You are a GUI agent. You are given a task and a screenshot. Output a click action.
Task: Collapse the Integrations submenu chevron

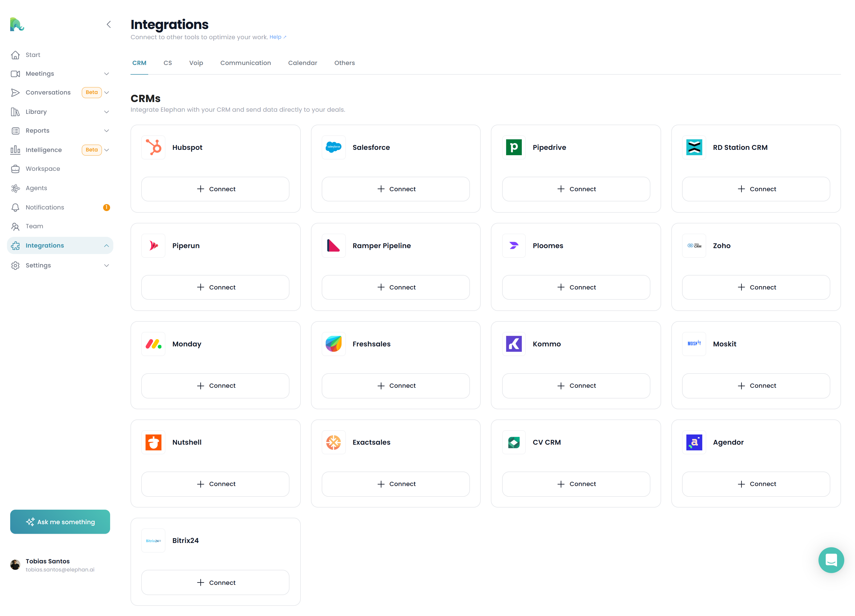tap(106, 246)
